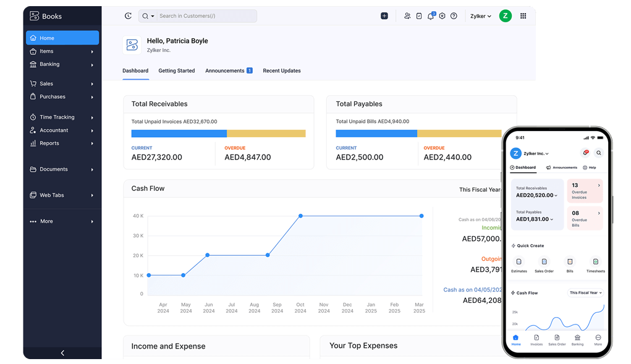Open the apps grid launcher
The width and height of the screenshot is (631, 364).
click(x=523, y=16)
